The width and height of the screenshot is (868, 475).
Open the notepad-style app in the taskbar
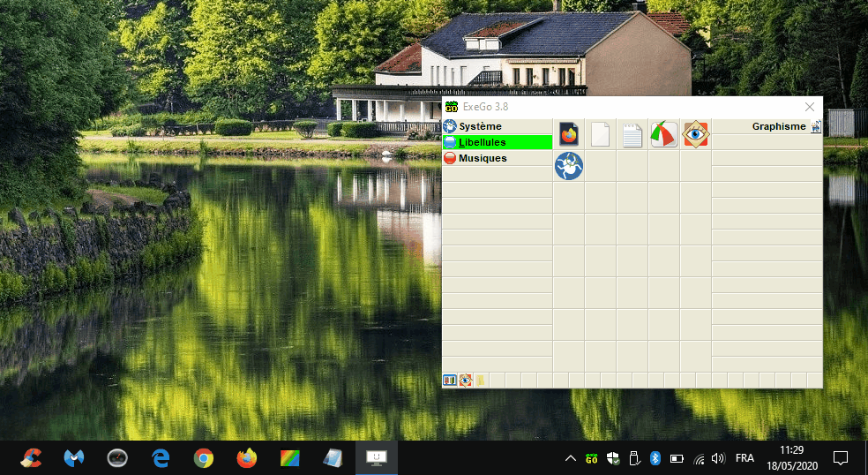pos(333,458)
